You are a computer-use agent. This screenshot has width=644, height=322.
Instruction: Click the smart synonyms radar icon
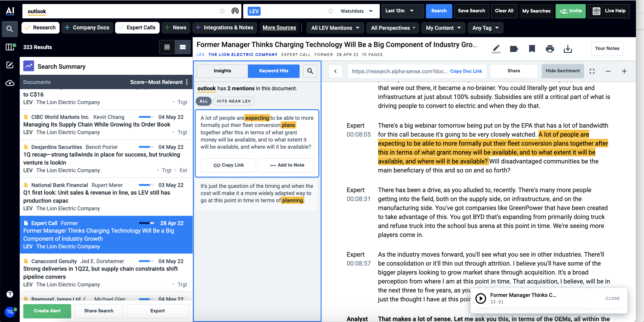[x=235, y=11]
